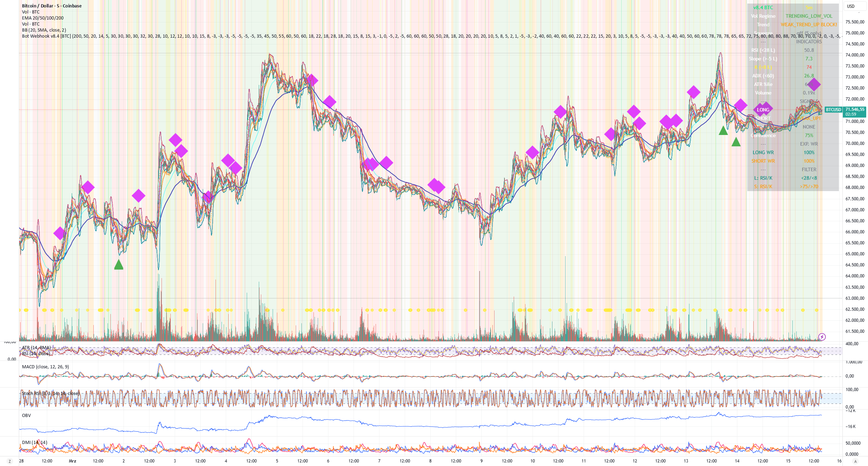The width and height of the screenshot is (868, 466).
Task: Click the BTCUSD price tag on the axis
Action: pos(833,110)
